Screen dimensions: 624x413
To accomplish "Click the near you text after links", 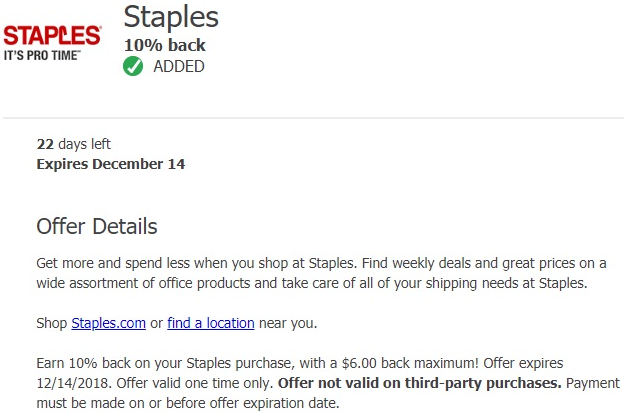I will click(x=288, y=323).
